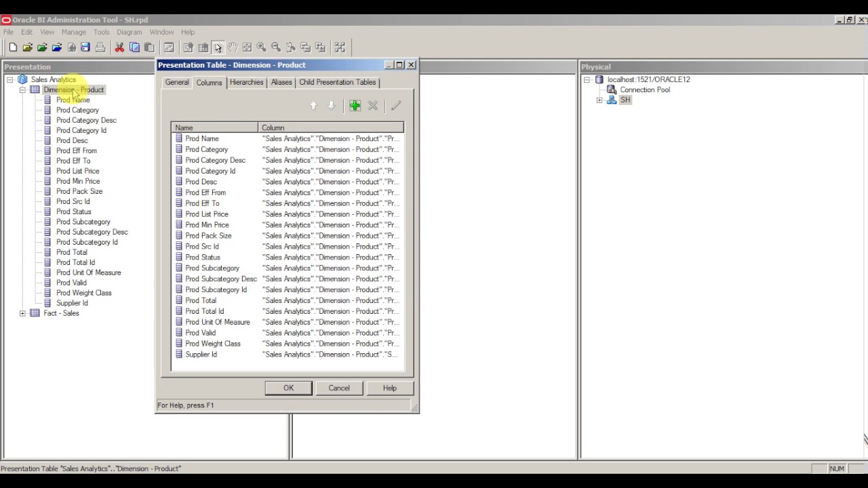Select Prod Total Id row in dialog list
The image size is (868, 488).
point(288,311)
